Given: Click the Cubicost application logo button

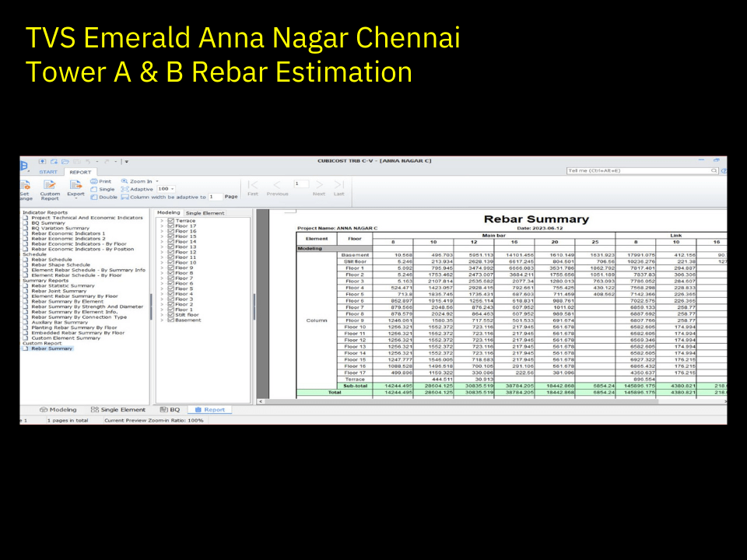Looking at the screenshot, I should pyautogui.click(x=24, y=166).
